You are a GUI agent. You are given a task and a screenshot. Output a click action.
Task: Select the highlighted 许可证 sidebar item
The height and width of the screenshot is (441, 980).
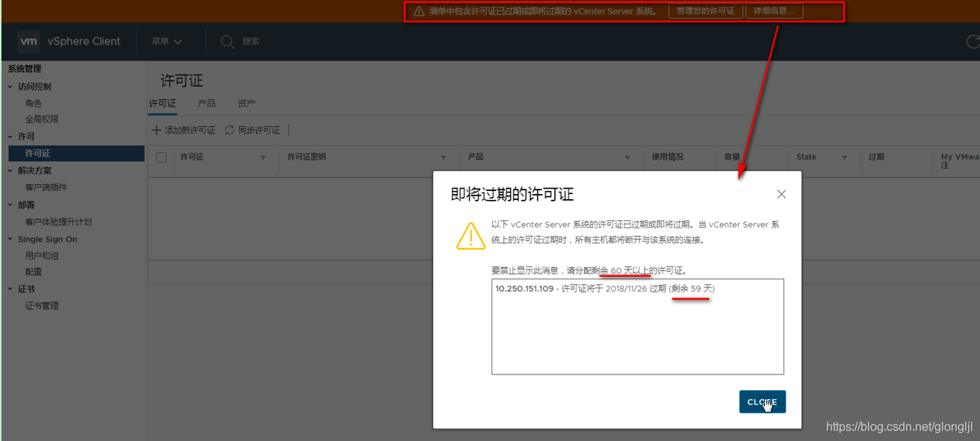tap(76, 153)
